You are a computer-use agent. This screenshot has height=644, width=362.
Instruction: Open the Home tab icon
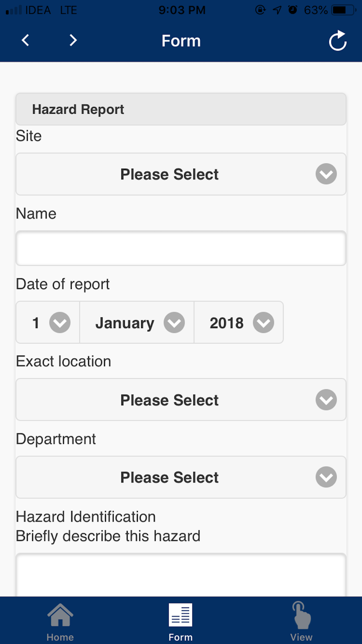coord(60,615)
